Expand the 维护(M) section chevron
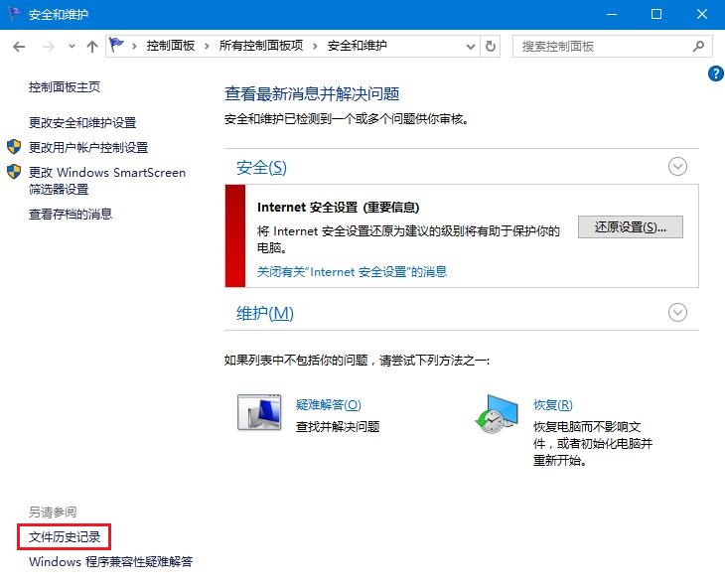Viewport: 725px width, 588px height. pyautogui.click(x=677, y=313)
